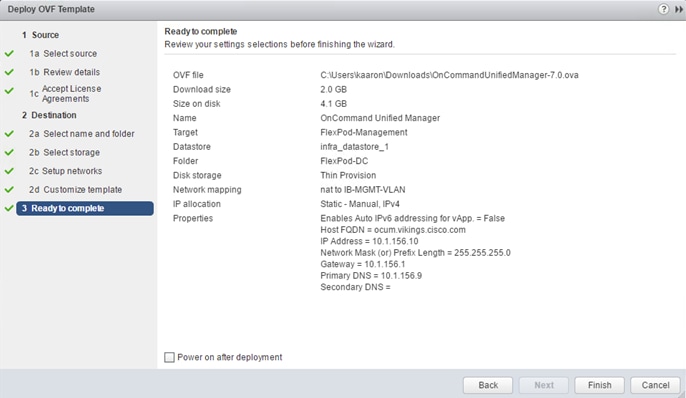Image resolution: width=686 pixels, height=398 pixels.
Task: Click the green checkmark beside Select storage
Action: pyautogui.click(x=9, y=152)
